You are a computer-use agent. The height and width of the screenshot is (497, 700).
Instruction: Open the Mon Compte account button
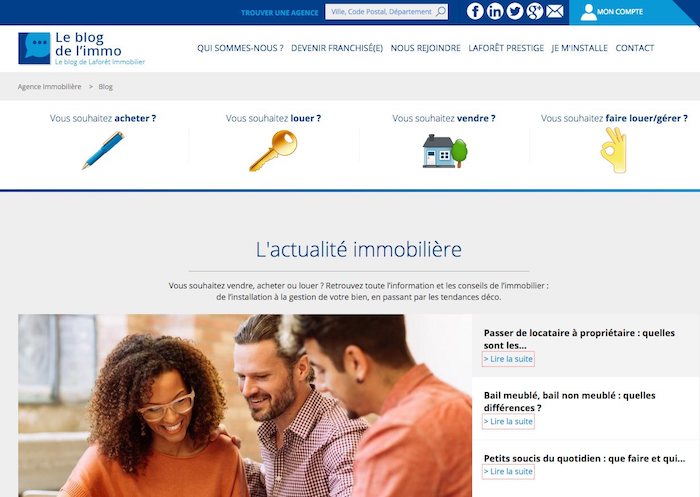tap(612, 12)
